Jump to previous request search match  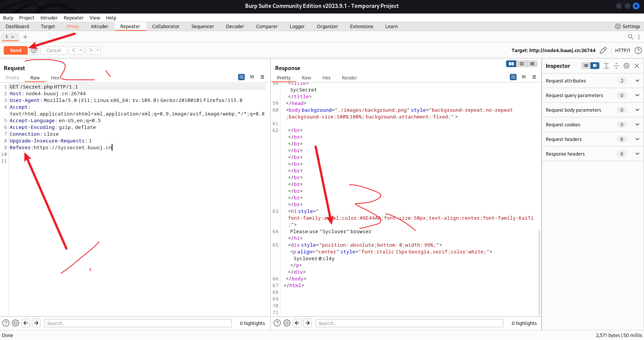(26, 323)
